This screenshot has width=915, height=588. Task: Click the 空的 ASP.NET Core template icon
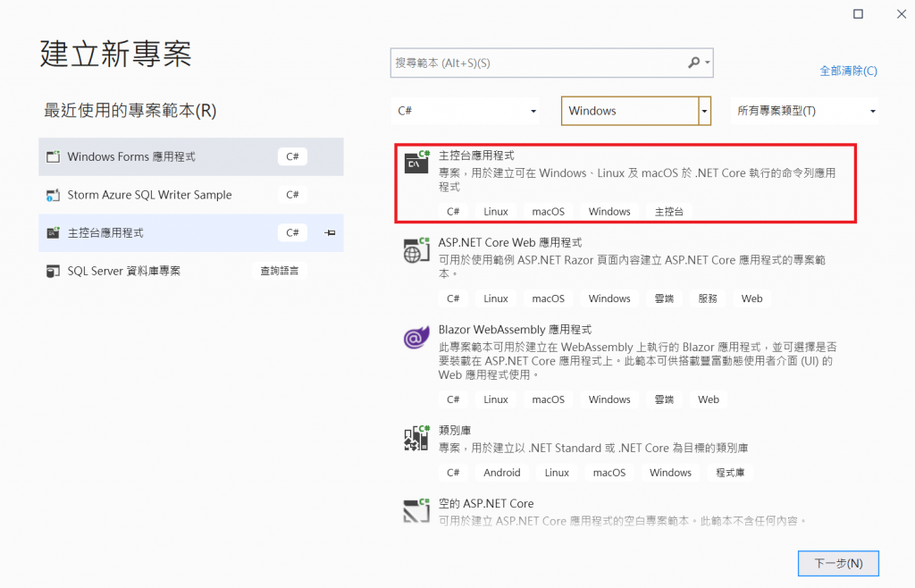coord(416,510)
